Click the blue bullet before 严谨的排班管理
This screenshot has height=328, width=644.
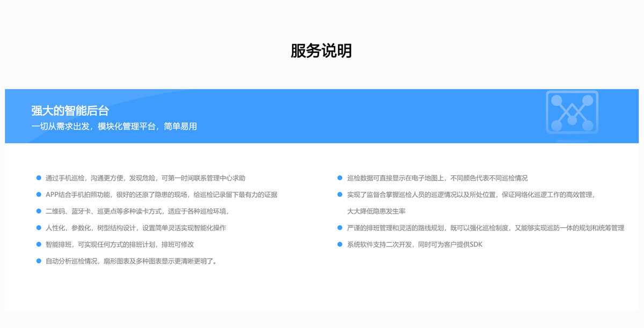point(340,228)
